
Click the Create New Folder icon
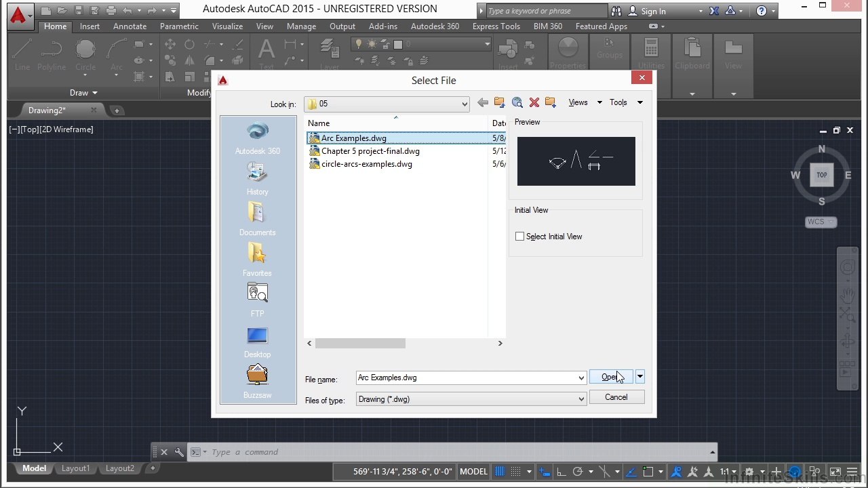[551, 102]
